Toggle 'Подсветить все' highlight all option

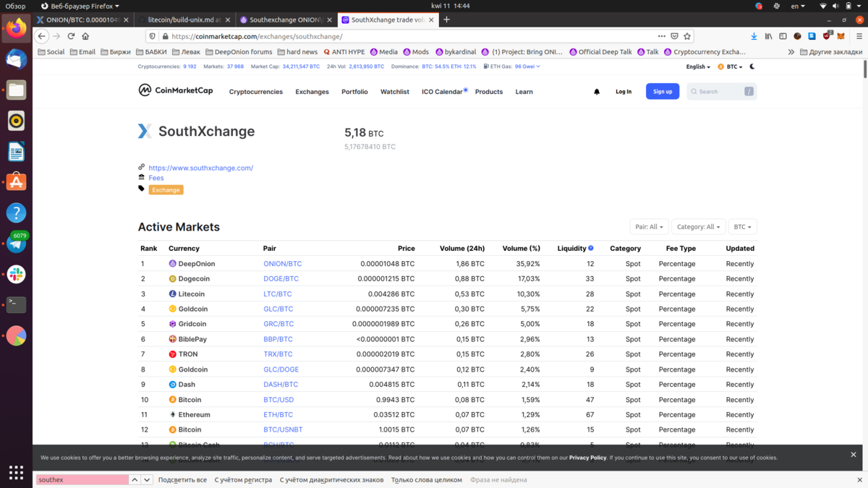(x=182, y=479)
